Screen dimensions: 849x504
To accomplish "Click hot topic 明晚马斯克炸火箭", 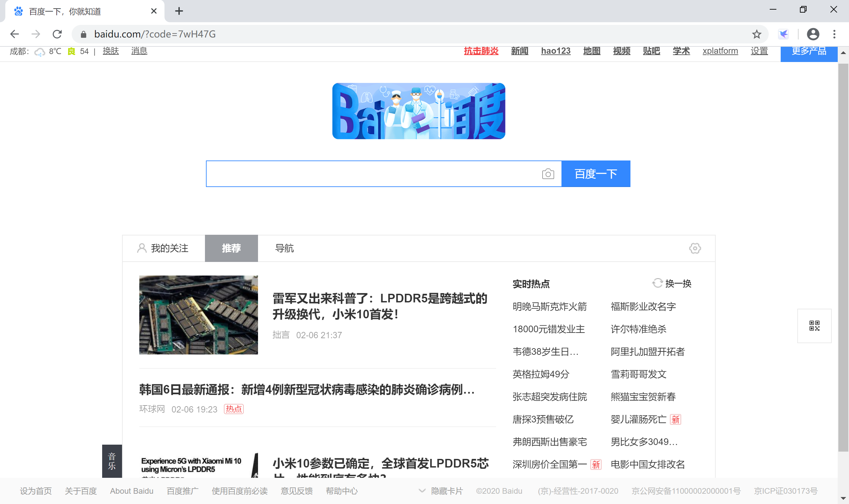I will point(550,306).
